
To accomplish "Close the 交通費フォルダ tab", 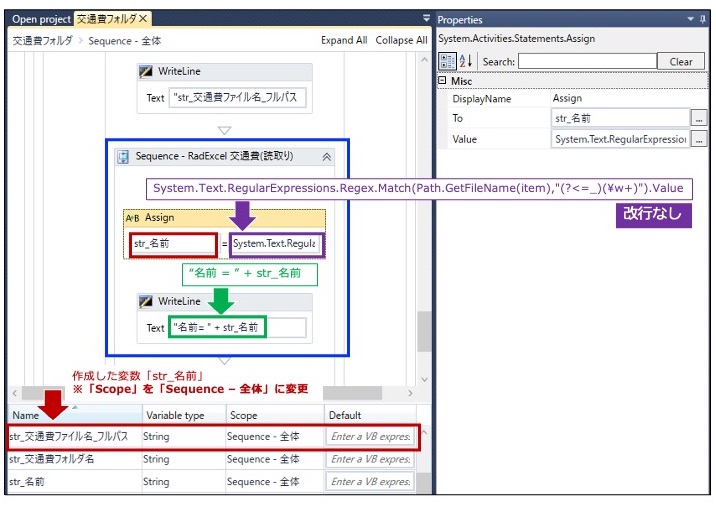I will click(x=143, y=19).
